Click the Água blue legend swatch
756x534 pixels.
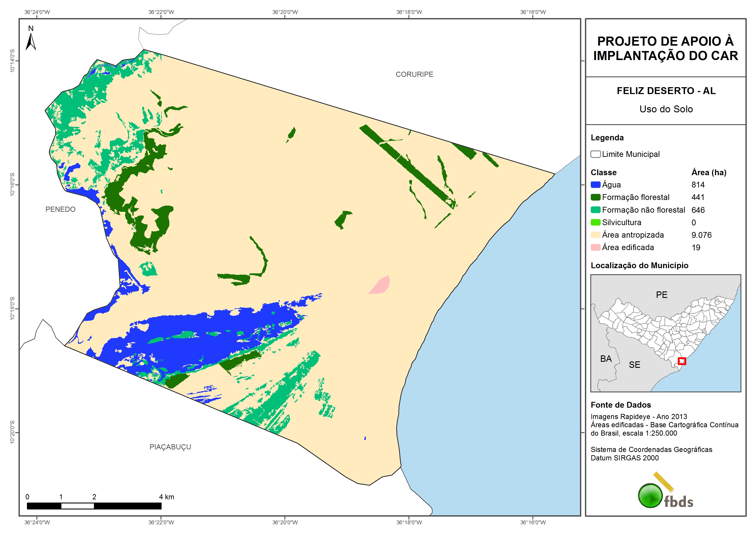point(595,185)
